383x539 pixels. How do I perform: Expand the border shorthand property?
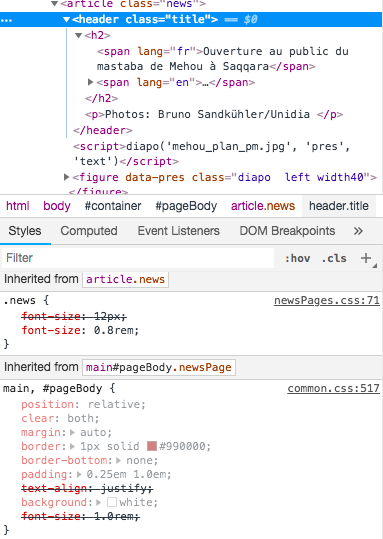[x=73, y=447]
